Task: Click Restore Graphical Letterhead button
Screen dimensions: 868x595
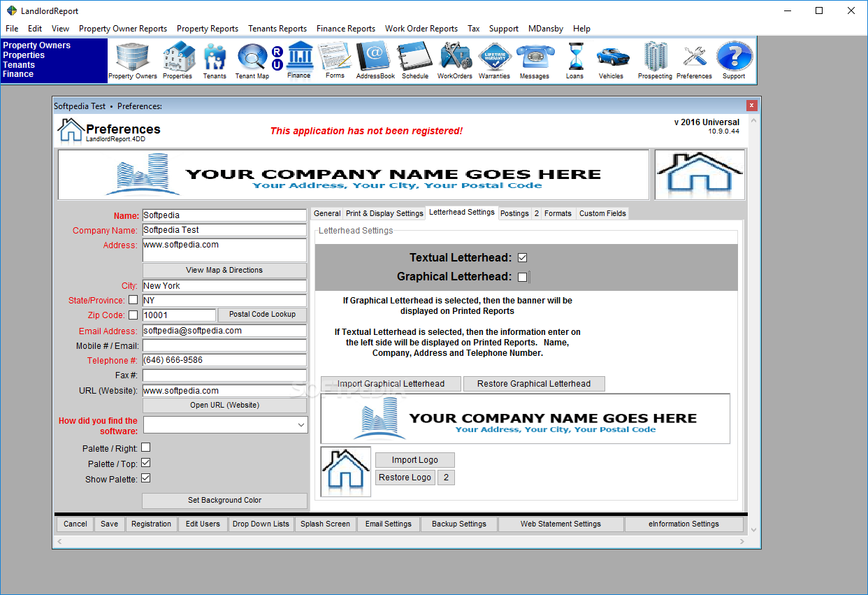Action: click(x=534, y=384)
